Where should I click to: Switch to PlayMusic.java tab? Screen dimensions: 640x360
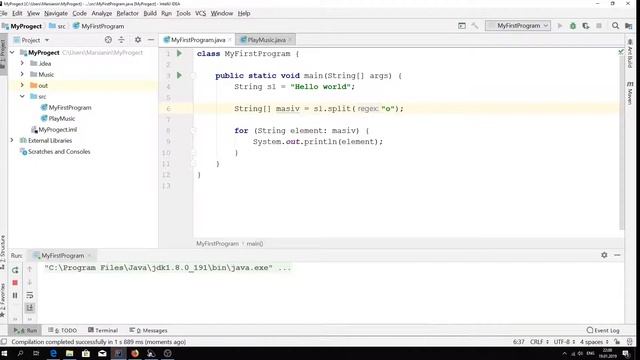tap(266, 40)
